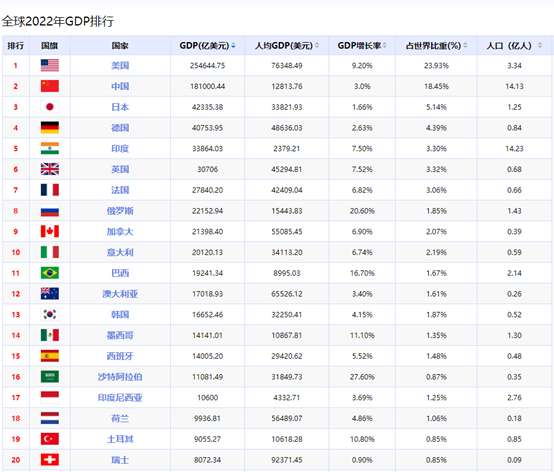Click the Brazil flag icon
The width and height of the screenshot is (554, 472).
click(50, 273)
